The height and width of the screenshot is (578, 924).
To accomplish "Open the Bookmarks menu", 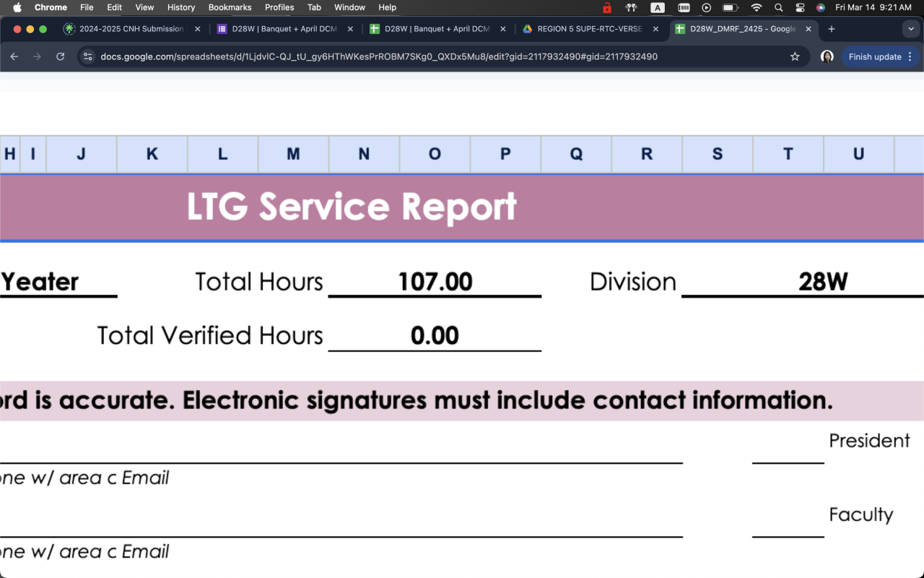I will 230,7.
